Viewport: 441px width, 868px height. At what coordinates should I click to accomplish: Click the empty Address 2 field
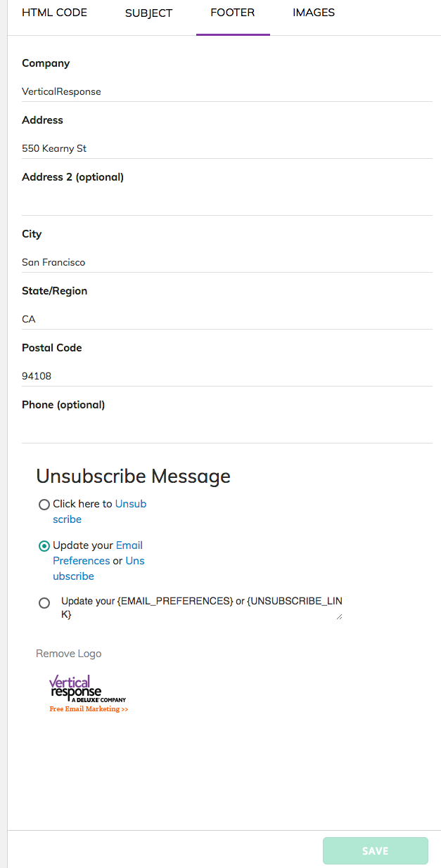coord(227,205)
